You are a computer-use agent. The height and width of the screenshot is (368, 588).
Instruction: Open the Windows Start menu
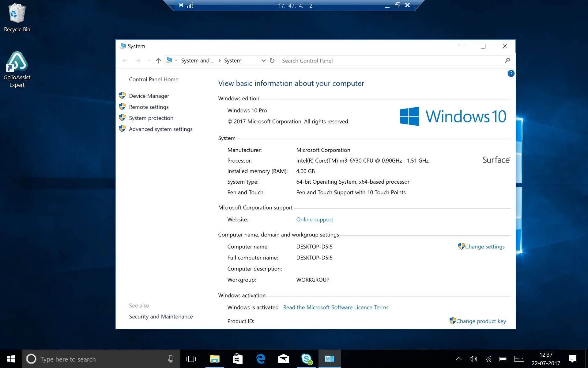point(11,359)
